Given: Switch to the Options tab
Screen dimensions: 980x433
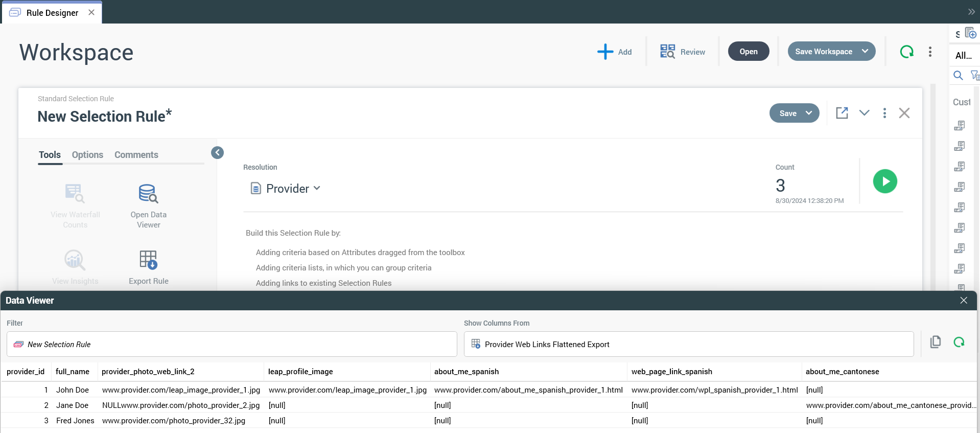Looking at the screenshot, I should [87, 155].
